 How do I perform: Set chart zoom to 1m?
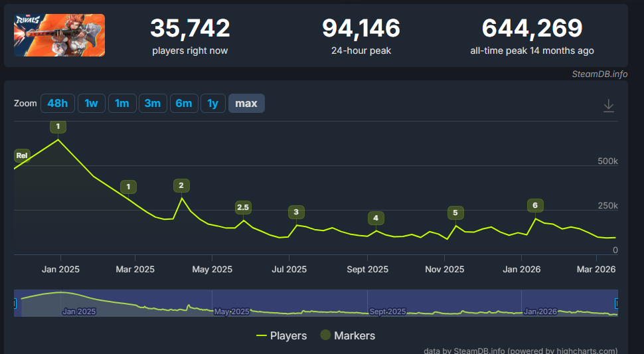[122, 103]
